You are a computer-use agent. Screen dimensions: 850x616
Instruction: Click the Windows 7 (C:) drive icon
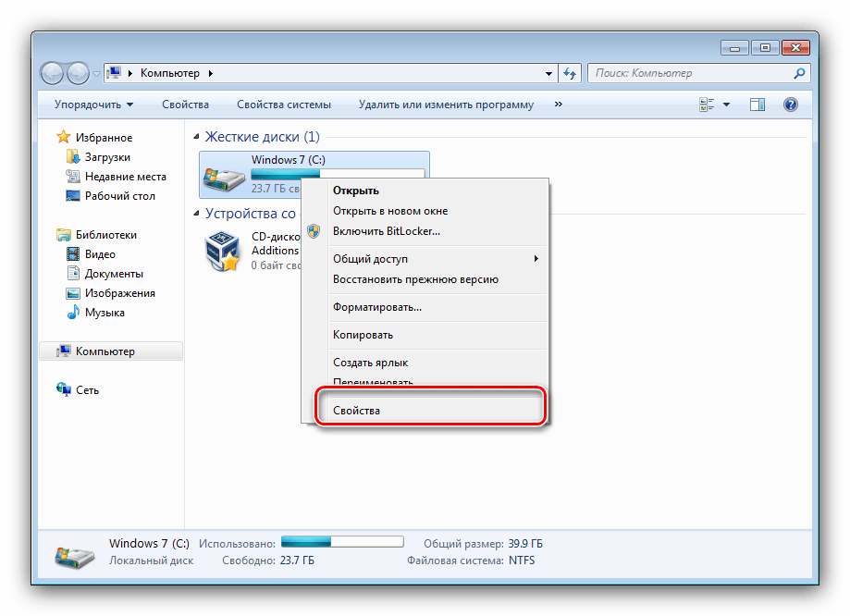[223, 179]
